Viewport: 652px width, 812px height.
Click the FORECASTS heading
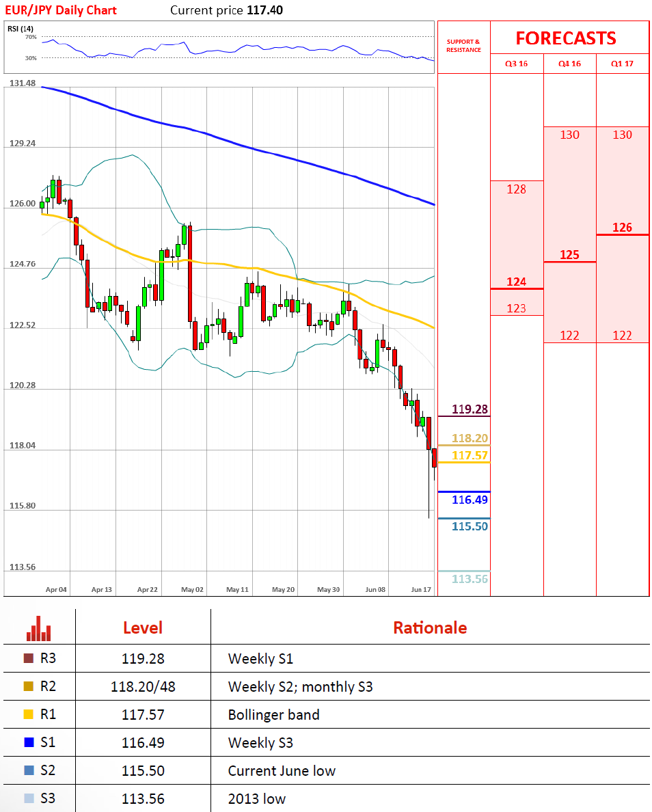point(565,38)
